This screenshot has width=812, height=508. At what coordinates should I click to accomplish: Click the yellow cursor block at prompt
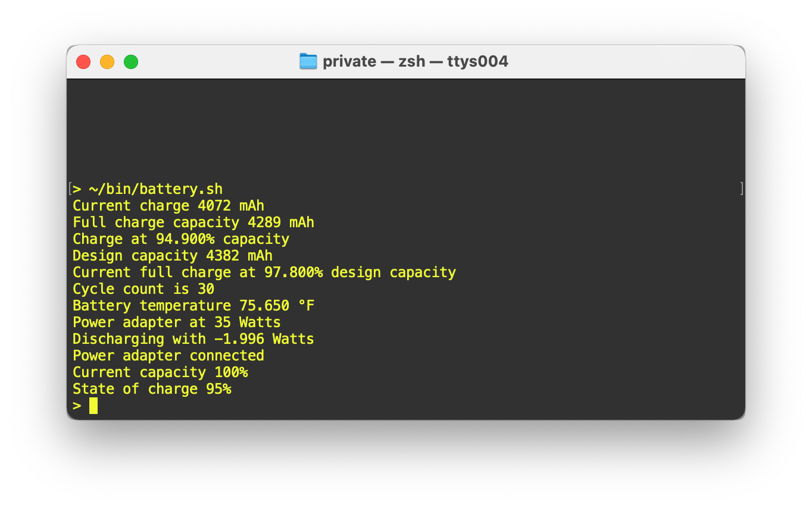pos(93,406)
